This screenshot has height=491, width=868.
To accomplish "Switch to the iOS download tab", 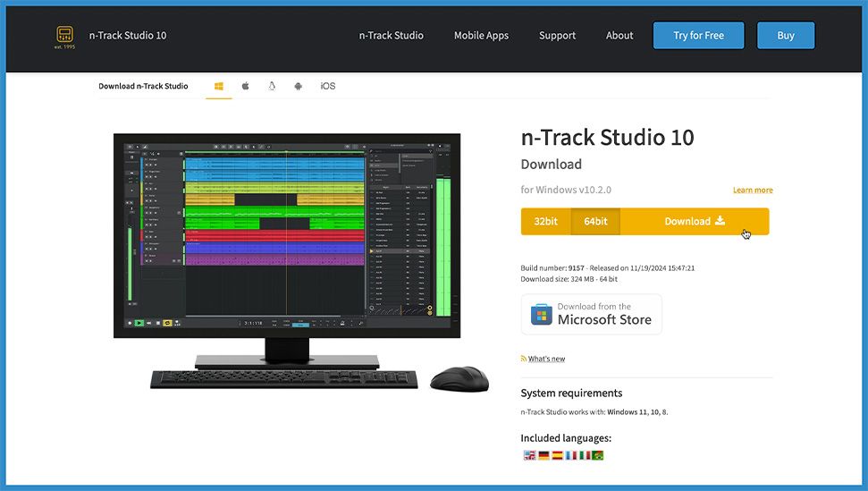I will point(328,86).
